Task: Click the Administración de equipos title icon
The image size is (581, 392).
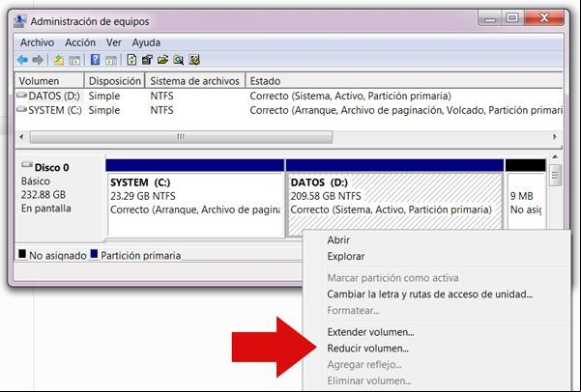Action: (x=20, y=21)
